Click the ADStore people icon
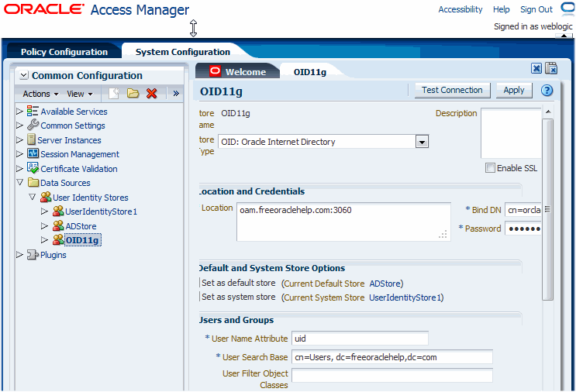 (x=58, y=225)
